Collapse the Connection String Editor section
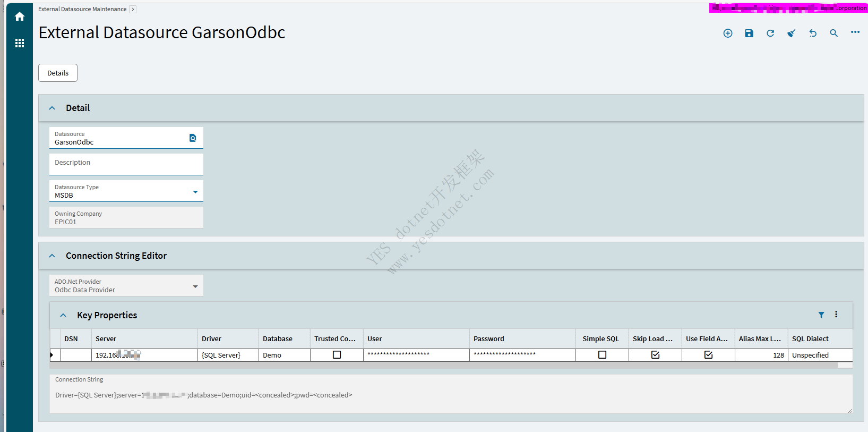 pos(52,256)
